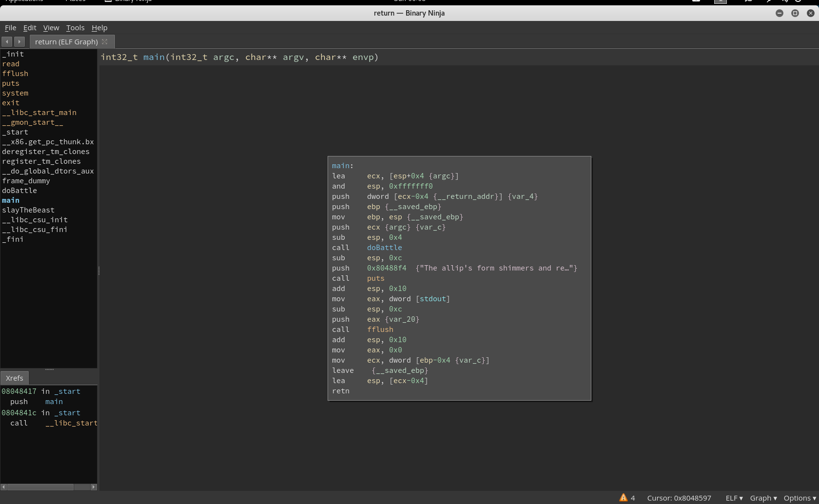Click the back navigation arrow icon
Viewport: 819px width, 504px height.
click(x=7, y=42)
